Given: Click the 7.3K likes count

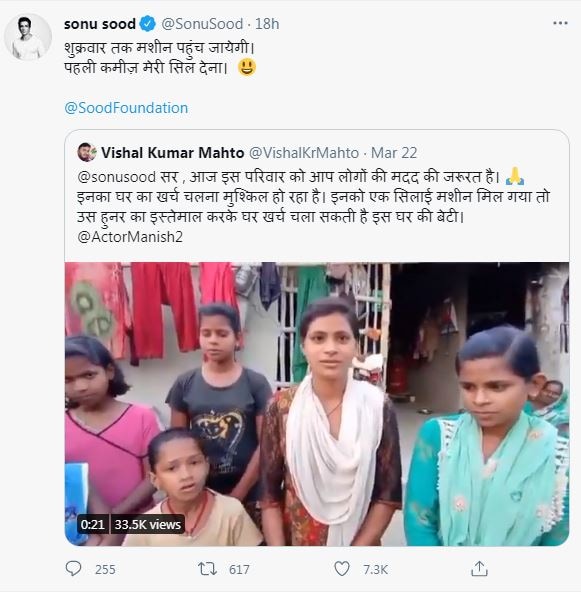Looking at the screenshot, I should (375, 569).
